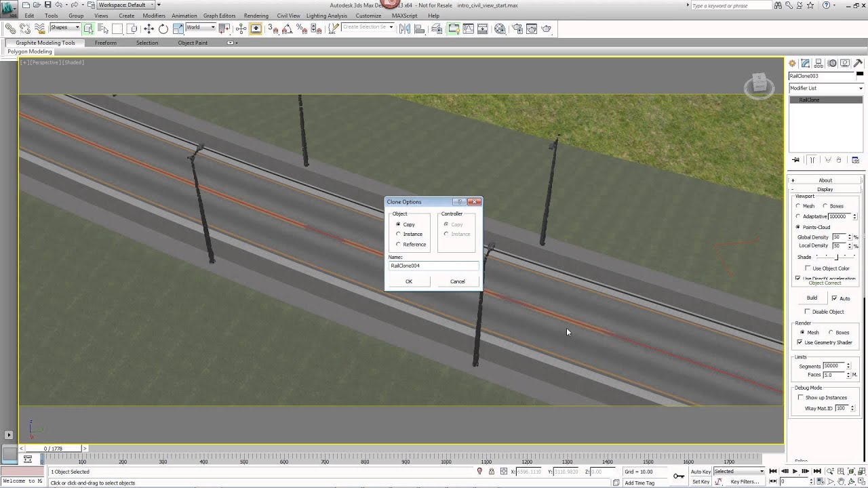868x488 pixels.
Task: Open Create Selection Set dropdown
Action: point(368,28)
